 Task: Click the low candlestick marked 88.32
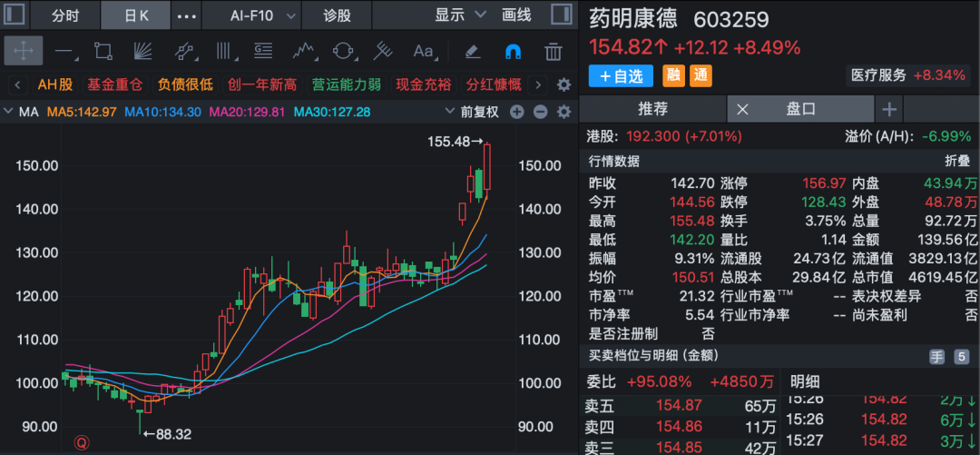[x=140, y=420]
